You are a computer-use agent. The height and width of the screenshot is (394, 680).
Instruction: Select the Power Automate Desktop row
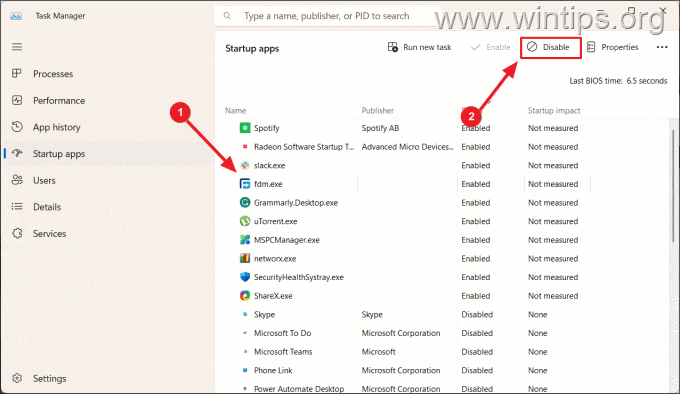(x=299, y=389)
